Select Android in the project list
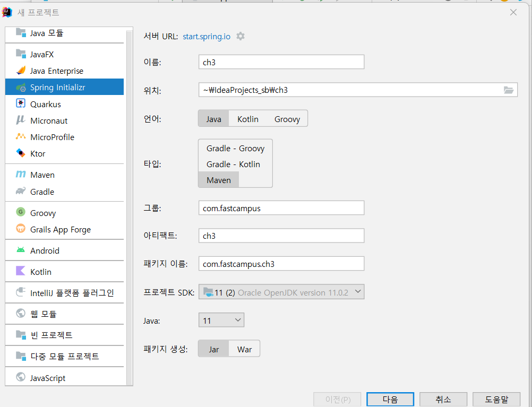532x407 pixels. (64, 250)
